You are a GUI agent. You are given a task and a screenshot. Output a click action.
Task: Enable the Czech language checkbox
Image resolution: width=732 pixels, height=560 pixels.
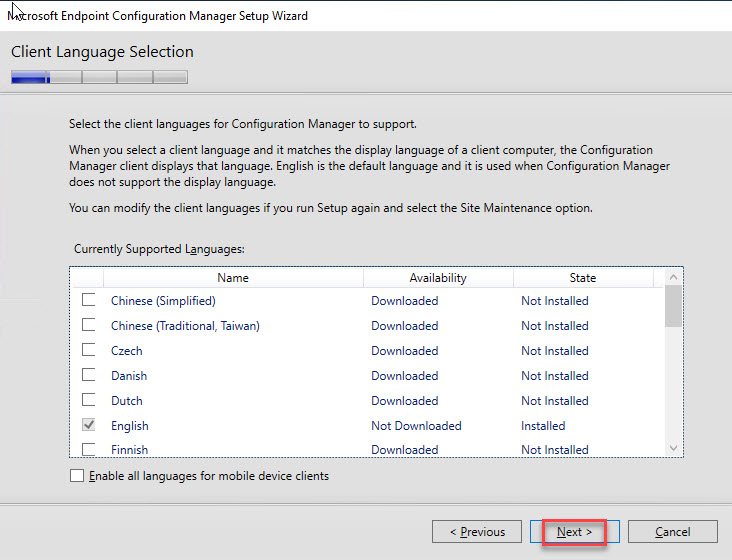point(89,350)
